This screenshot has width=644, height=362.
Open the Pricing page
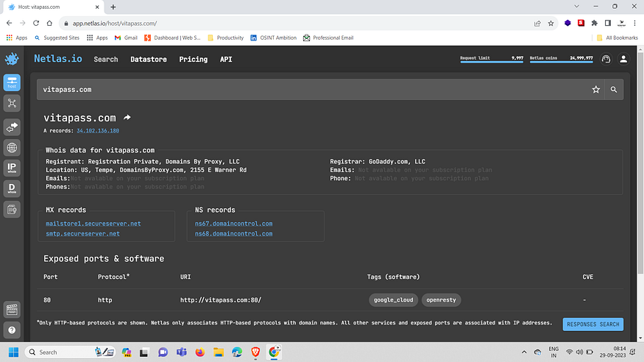point(194,60)
